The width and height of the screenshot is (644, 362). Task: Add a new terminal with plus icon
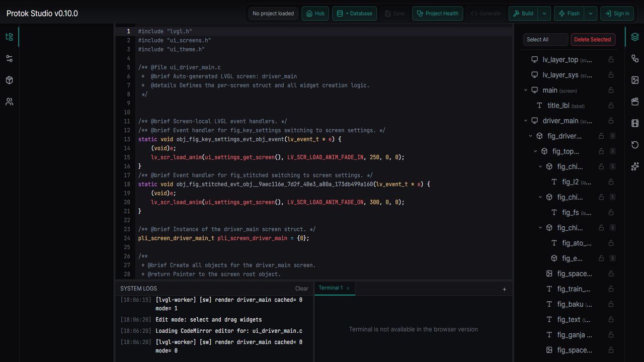(x=505, y=289)
